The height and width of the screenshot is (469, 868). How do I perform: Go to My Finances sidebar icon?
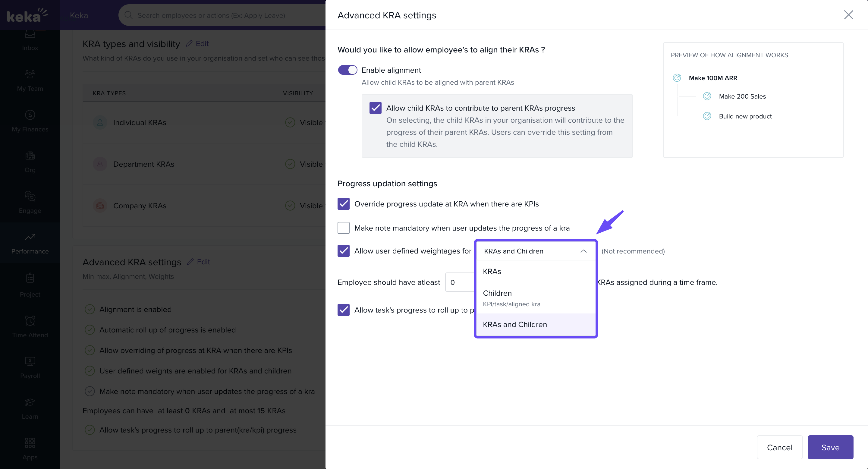[x=30, y=115]
